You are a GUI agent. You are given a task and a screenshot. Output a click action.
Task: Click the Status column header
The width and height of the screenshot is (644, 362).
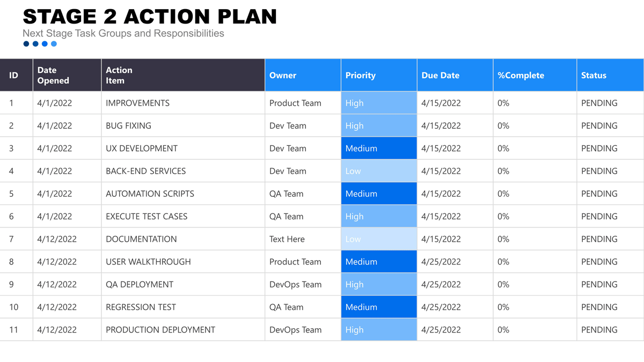coord(611,75)
